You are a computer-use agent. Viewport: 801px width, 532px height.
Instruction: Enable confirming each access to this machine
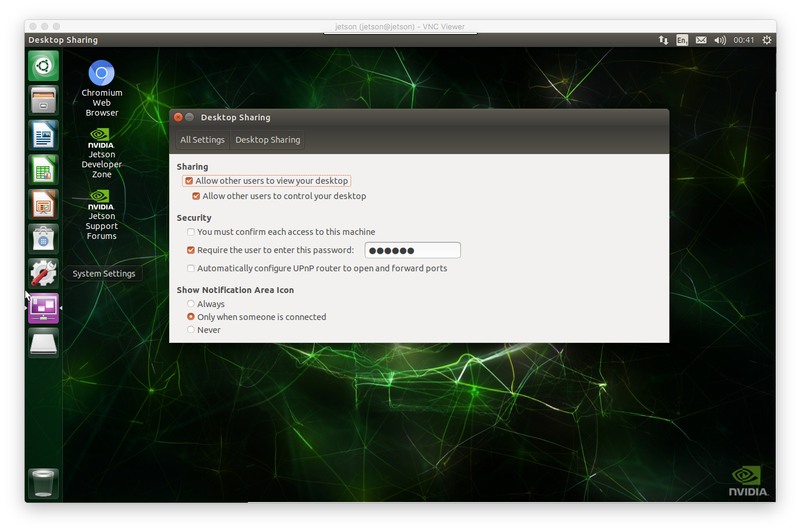pyautogui.click(x=190, y=232)
